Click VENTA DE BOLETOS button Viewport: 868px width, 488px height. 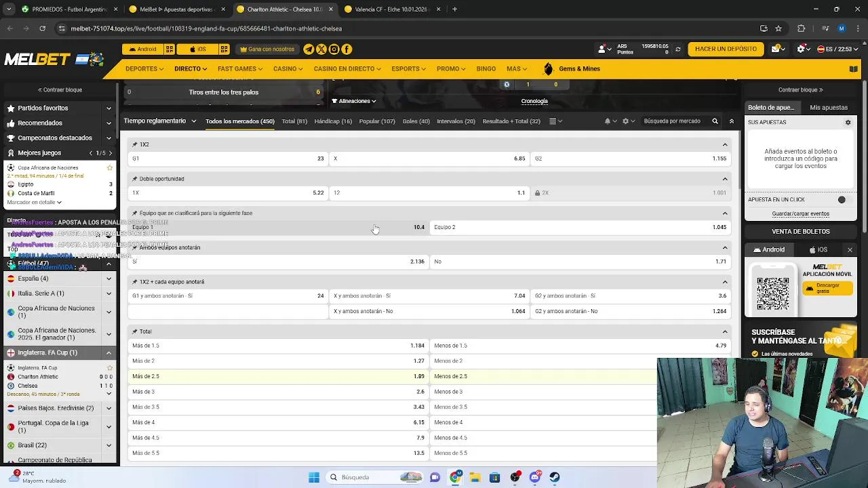(x=801, y=231)
